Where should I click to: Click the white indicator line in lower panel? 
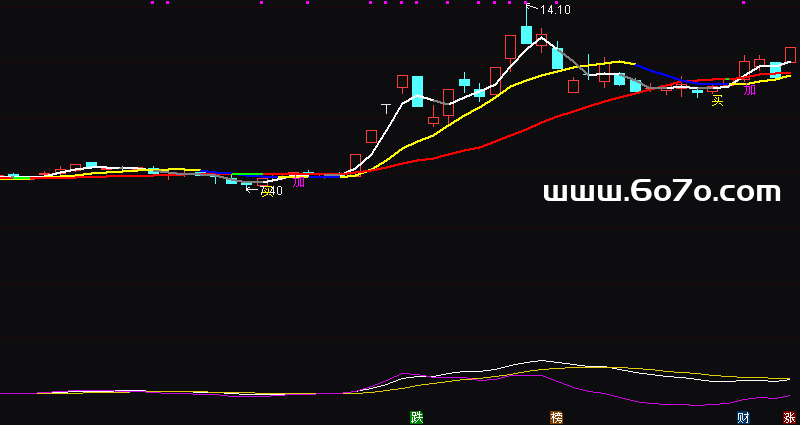(540, 360)
